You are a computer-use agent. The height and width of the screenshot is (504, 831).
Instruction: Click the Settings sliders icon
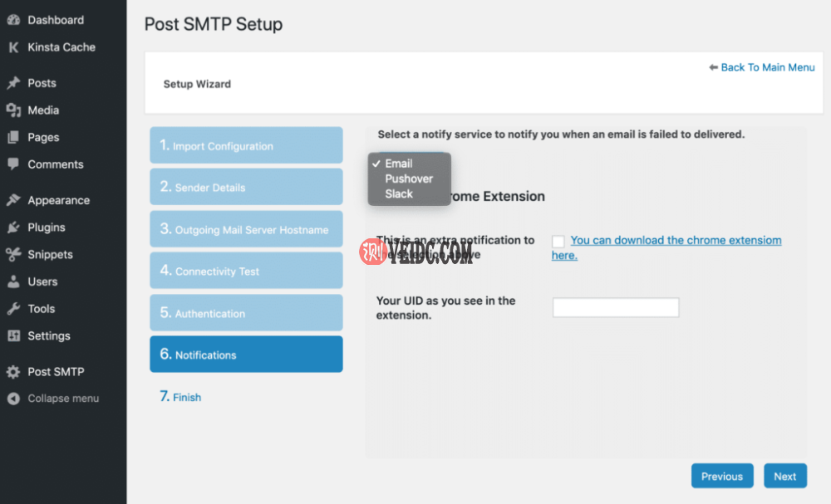(x=13, y=335)
